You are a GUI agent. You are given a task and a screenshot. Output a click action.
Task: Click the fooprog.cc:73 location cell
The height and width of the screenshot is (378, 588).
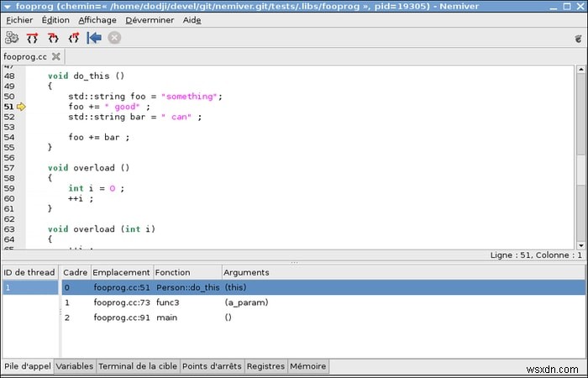coord(122,302)
